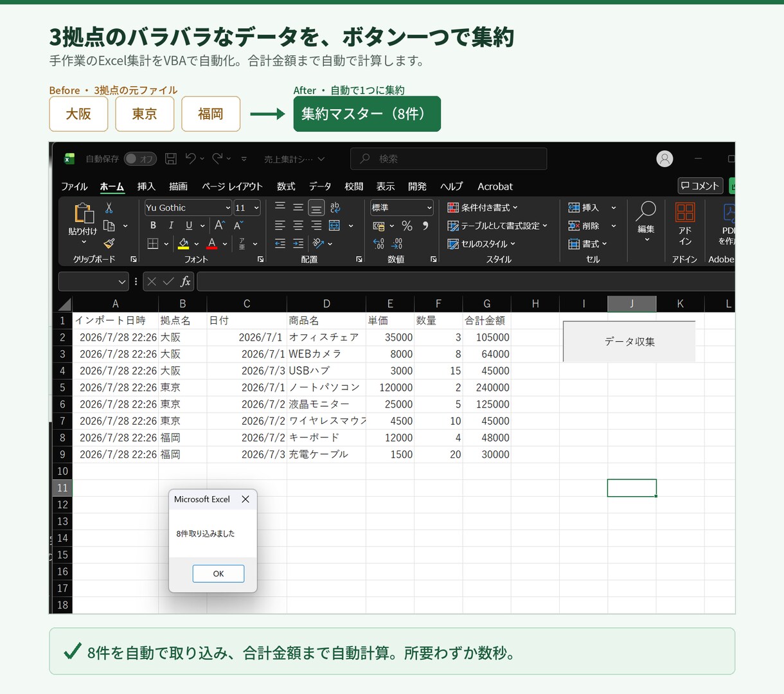
Task: Expand the Name Box dropdown arrow
Action: tap(122, 281)
